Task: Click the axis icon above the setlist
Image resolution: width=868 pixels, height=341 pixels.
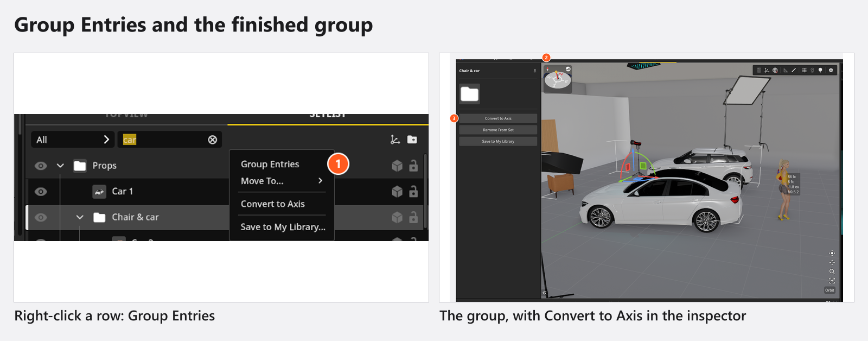Action: point(395,140)
